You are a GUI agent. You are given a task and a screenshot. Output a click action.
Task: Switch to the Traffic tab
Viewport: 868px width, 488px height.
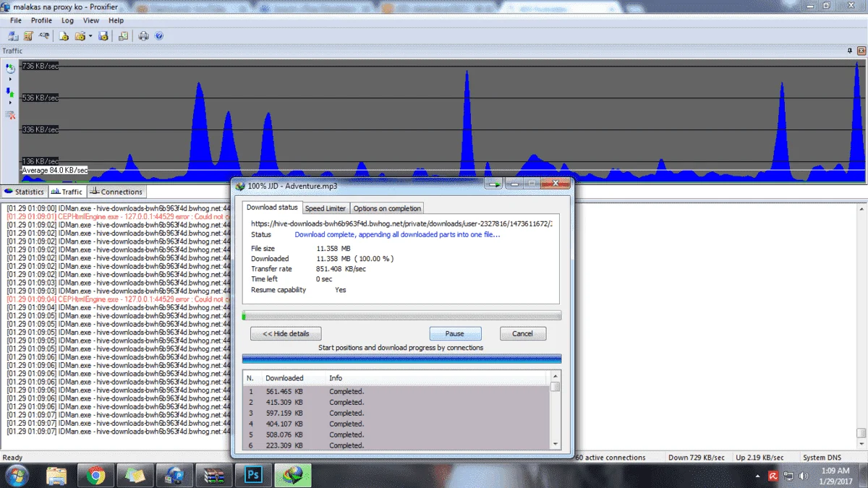point(67,192)
